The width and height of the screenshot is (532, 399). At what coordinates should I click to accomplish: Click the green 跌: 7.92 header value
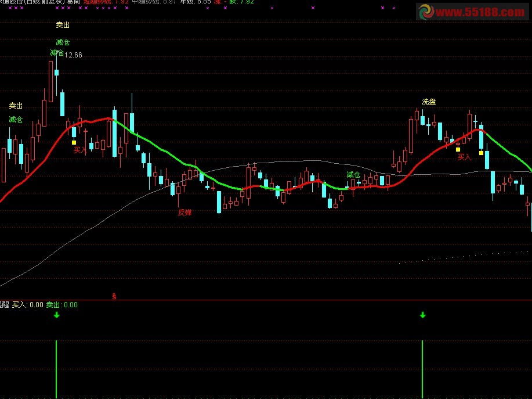coord(241,2)
